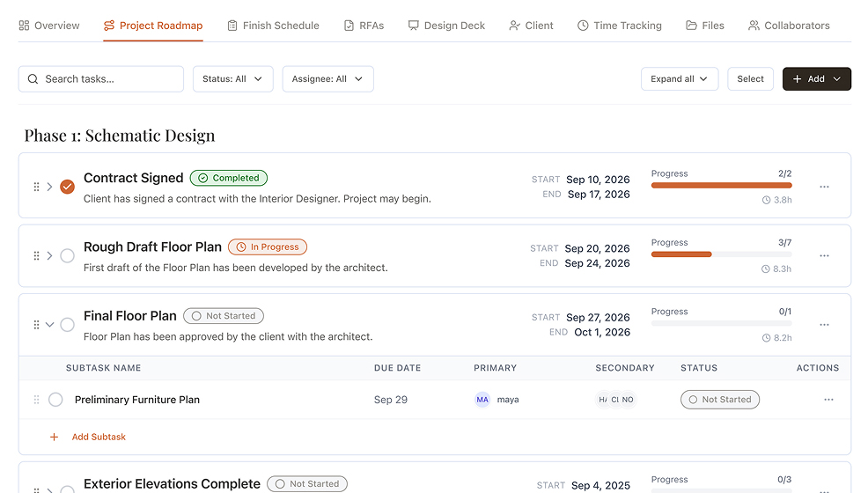Open more options for Final Floor Plan
The width and height of the screenshot is (868, 493).
click(x=824, y=325)
